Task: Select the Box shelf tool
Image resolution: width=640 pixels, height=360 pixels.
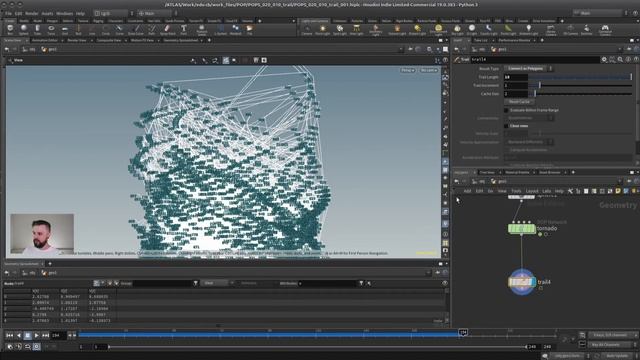Action: (10, 29)
